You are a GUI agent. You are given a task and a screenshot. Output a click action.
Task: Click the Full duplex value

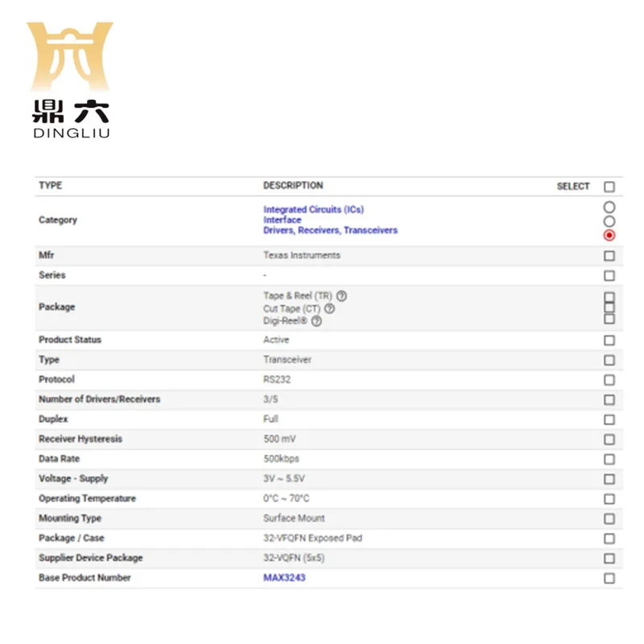[x=270, y=419]
